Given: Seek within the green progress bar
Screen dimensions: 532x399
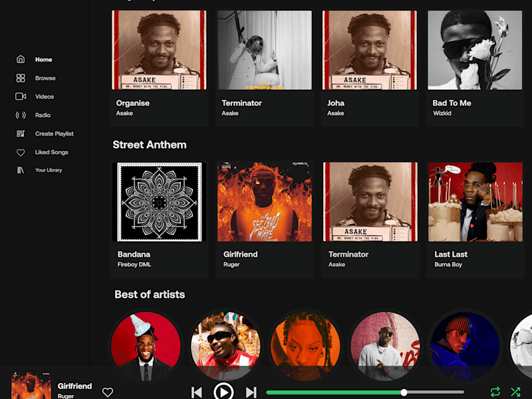Looking at the screenshot, I should coord(334,392).
